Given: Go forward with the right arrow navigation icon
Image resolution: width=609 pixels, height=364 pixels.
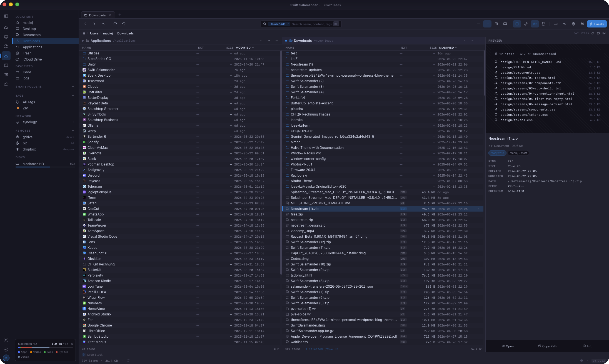Looking at the screenshot, I should 94,24.
